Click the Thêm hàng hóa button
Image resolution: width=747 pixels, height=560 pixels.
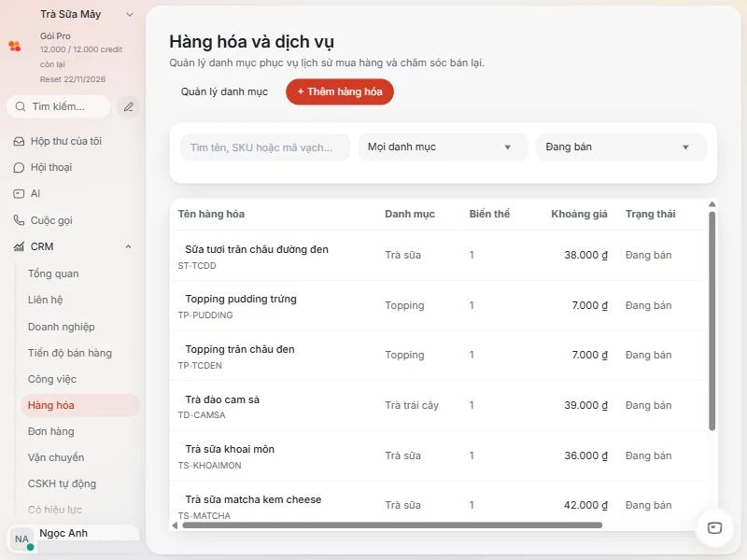[340, 91]
